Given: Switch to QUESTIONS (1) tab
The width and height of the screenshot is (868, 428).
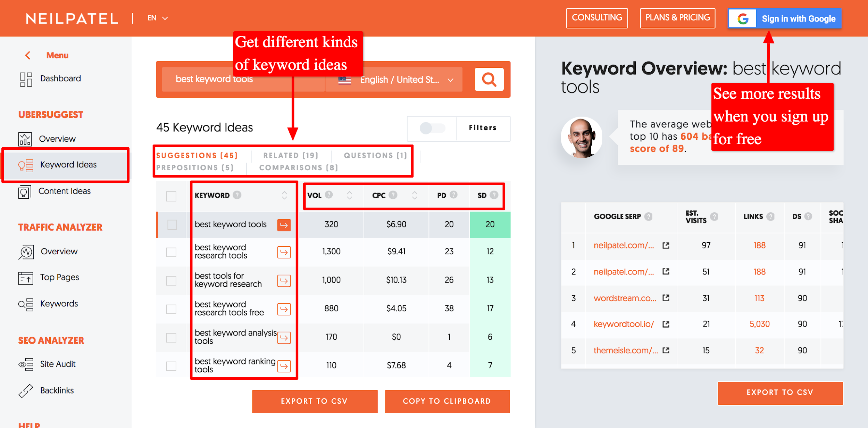Looking at the screenshot, I should [x=375, y=155].
